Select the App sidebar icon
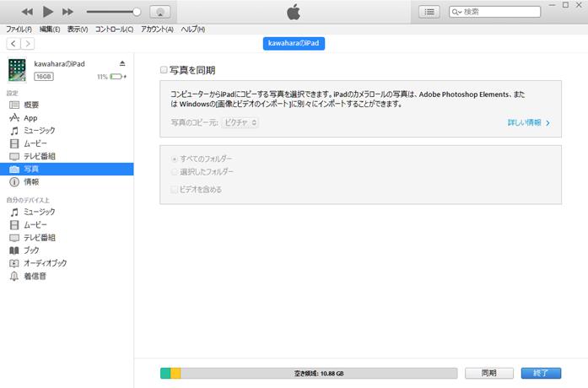 pyautogui.click(x=14, y=118)
